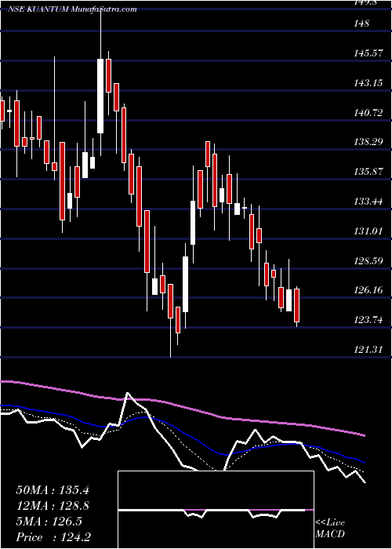Click inside the MACD histogram panel
The width and height of the screenshot is (392, 549).
click(x=216, y=510)
